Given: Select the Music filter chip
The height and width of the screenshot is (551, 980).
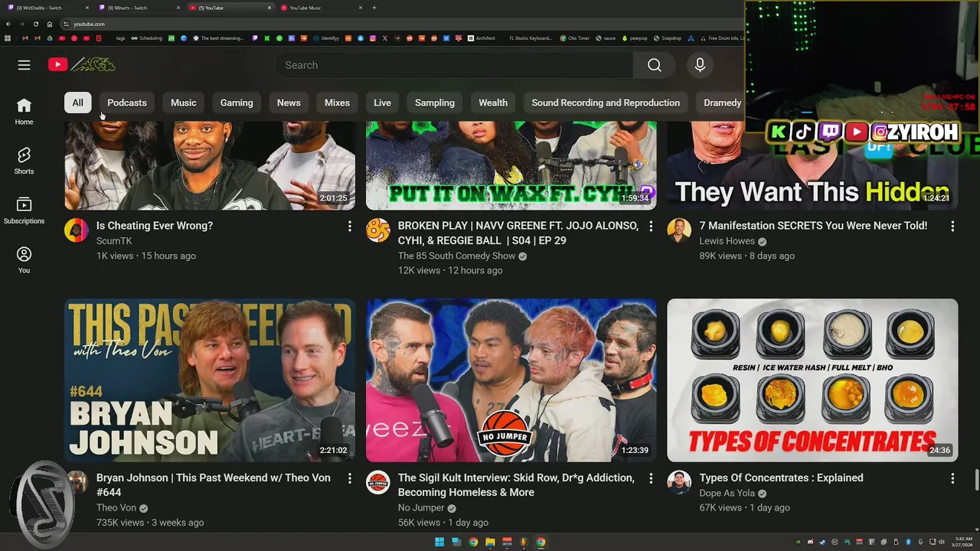Looking at the screenshot, I should point(184,103).
